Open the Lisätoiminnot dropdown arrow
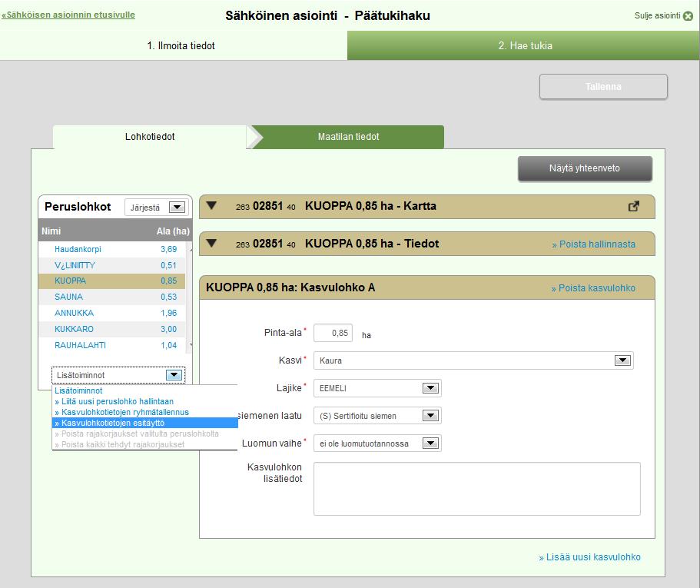Screen dimensions: 700x588 pos(174,375)
